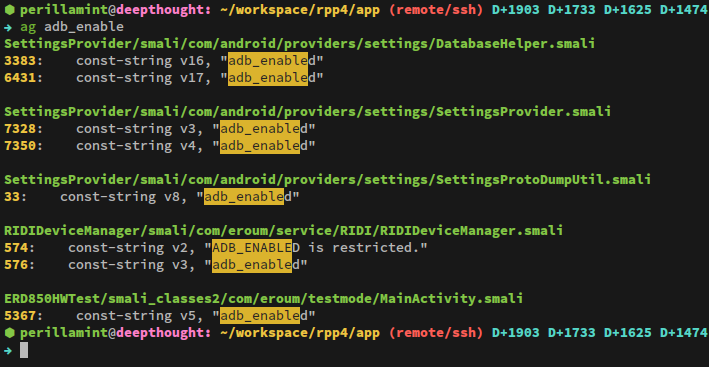Click 'D+1903' in the bottom prompt
The height and width of the screenshot is (367, 709).
tap(515, 333)
